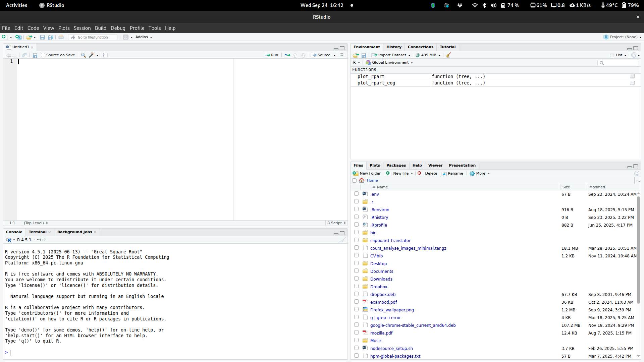
Task: Click the refresh file listing icon
Action: [637, 173]
